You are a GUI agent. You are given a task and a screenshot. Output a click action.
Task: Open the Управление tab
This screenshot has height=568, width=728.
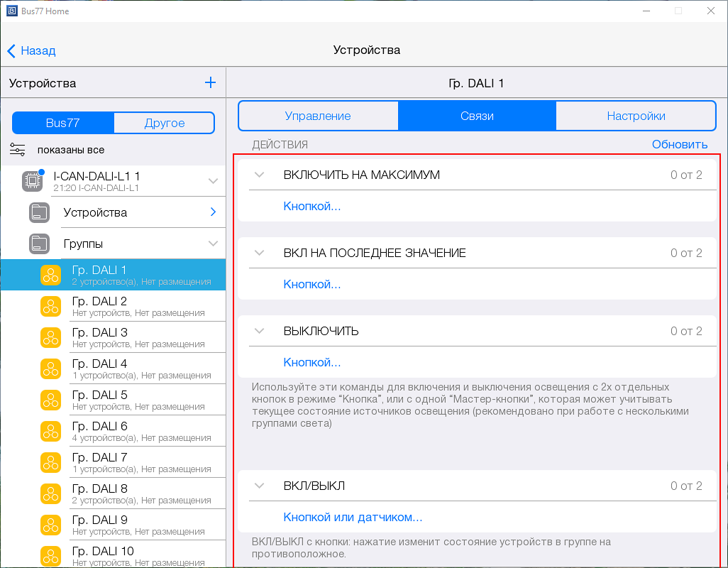(318, 116)
